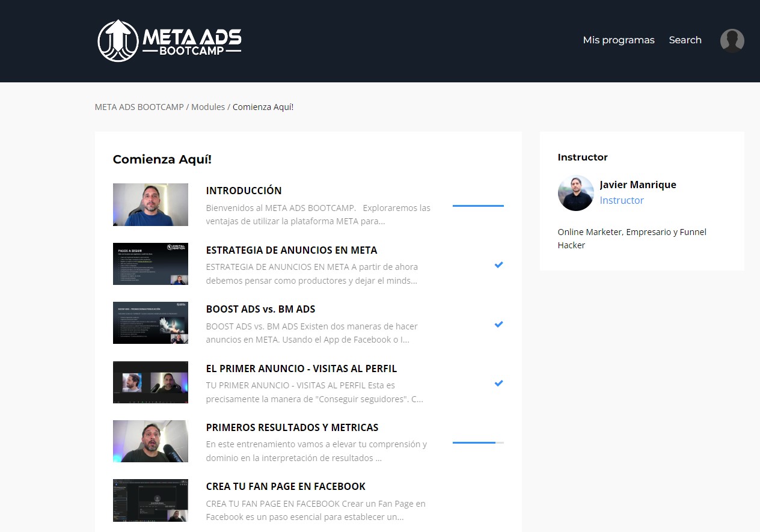The height and width of the screenshot is (532, 760).
Task: Click 'Existen dos maneras de hacer' description
Action: pyautogui.click(x=312, y=333)
